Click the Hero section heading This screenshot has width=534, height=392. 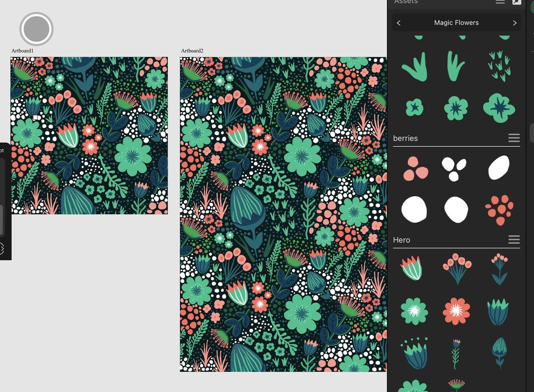click(402, 240)
